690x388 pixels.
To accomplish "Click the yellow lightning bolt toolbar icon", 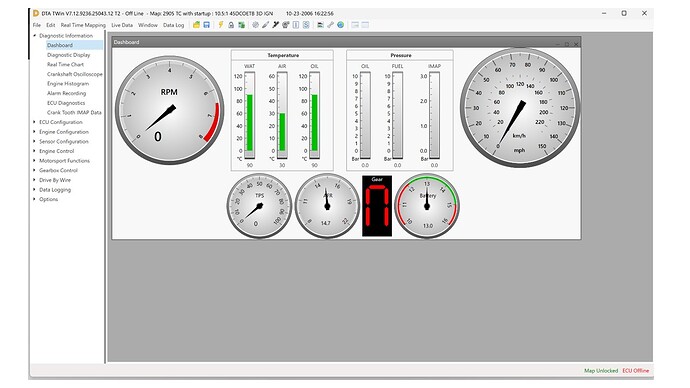I will point(221,25).
